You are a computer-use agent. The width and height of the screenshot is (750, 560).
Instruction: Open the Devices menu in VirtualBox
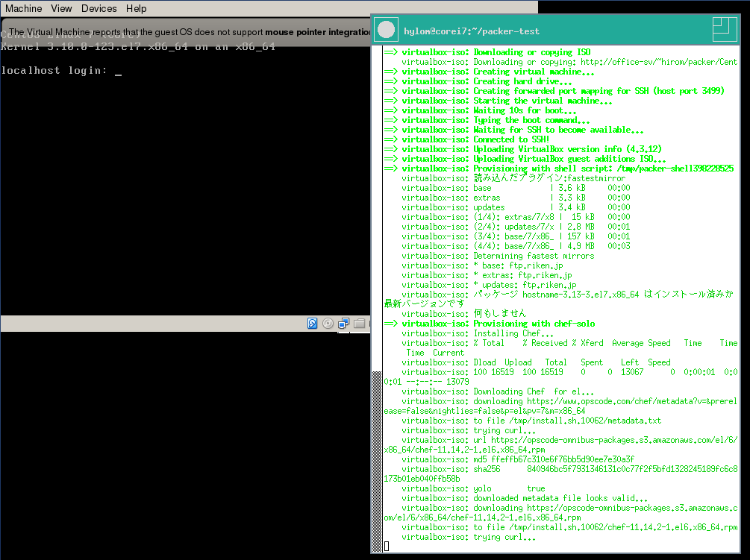tap(99, 9)
